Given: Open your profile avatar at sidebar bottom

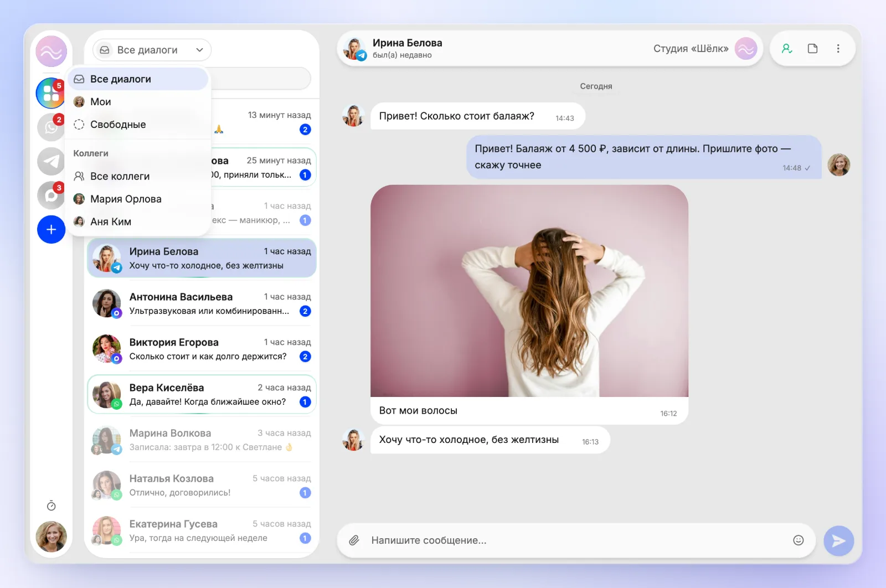Looking at the screenshot, I should pyautogui.click(x=51, y=537).
